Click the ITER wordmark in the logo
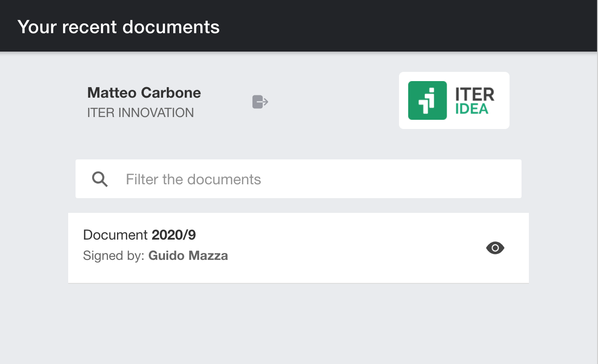This screenshot has height=364, width=598. point(475,94)
